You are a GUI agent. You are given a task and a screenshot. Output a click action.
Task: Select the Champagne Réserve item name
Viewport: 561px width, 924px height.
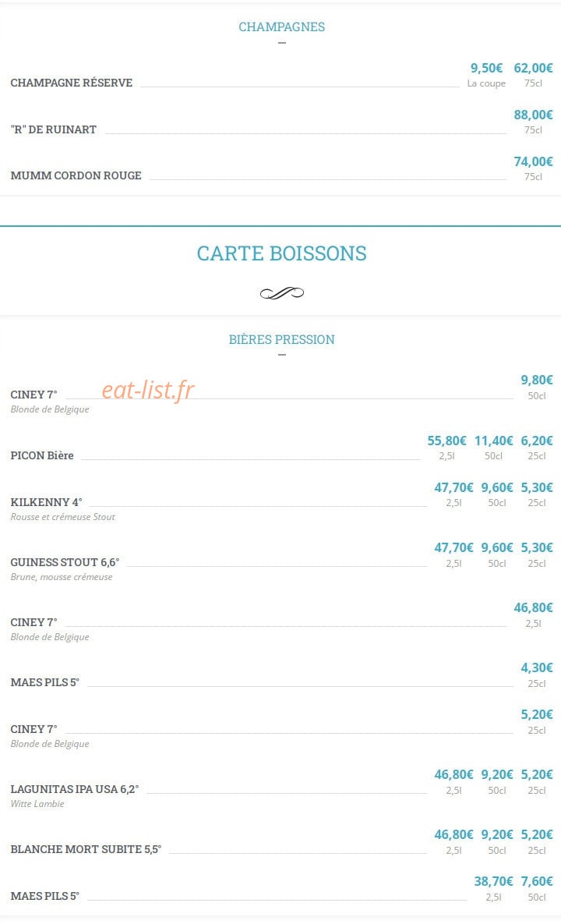[71, 83]
